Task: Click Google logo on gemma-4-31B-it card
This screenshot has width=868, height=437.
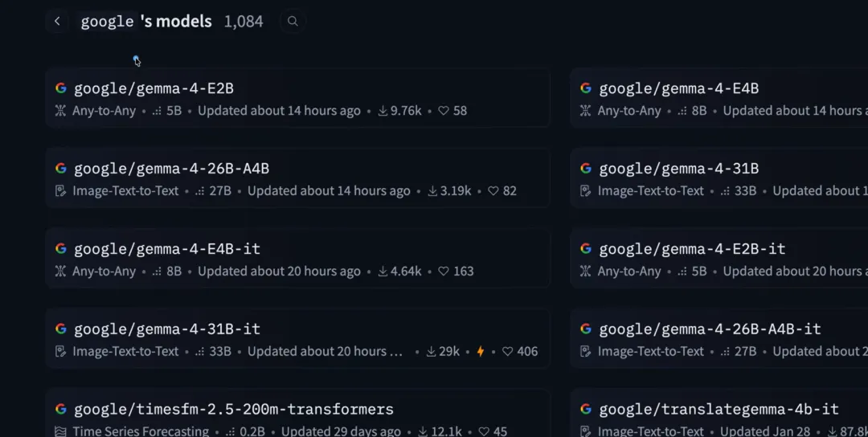Action: tap(61, 329)
